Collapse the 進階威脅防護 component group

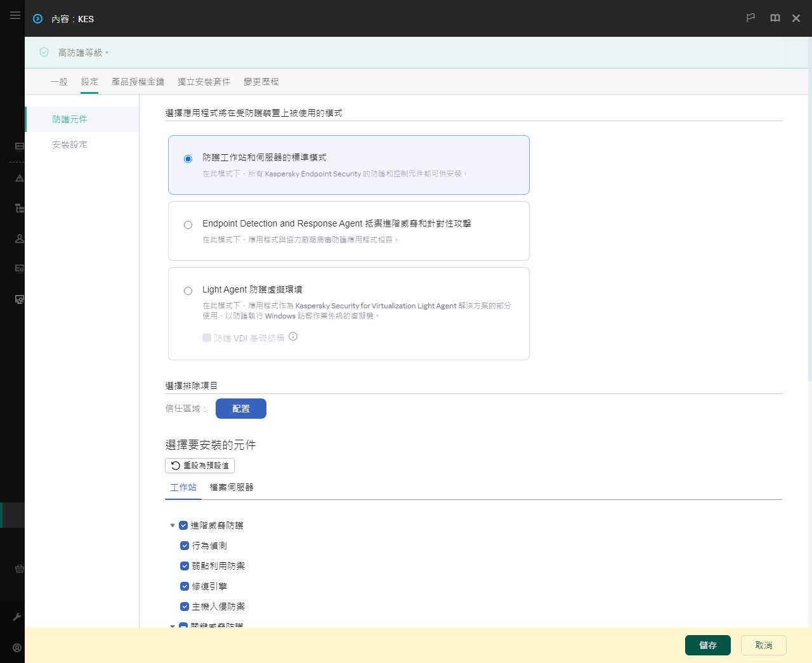pos(172,525)
